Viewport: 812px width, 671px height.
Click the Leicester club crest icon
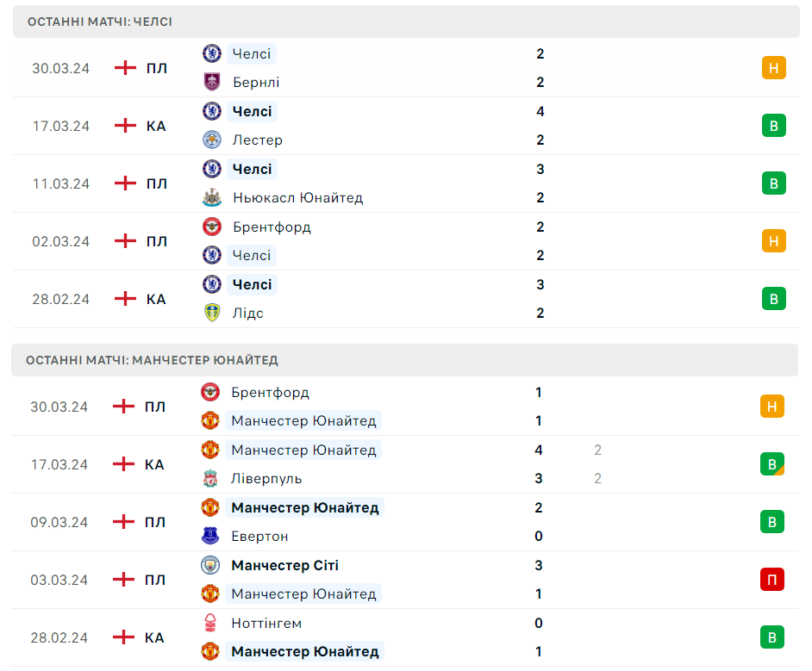(211, 140)
